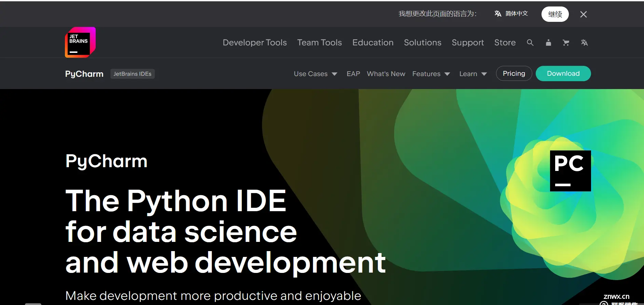Image resolution: width=644 pixels, height=305 pixels.
Task: Click "Make development more productive and enjoyable" text
Action: click(x=213, y=296)
